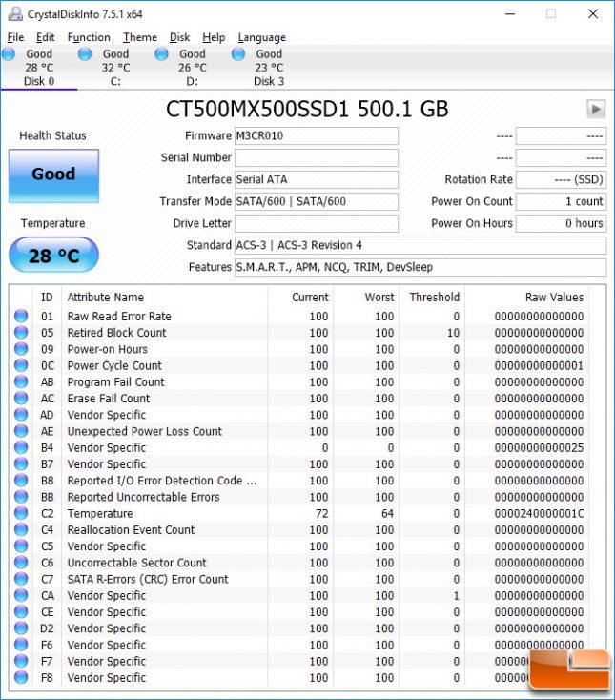Click the empty Serial Number field
This screenshot has height=700, width=615.
coord(317,157)
